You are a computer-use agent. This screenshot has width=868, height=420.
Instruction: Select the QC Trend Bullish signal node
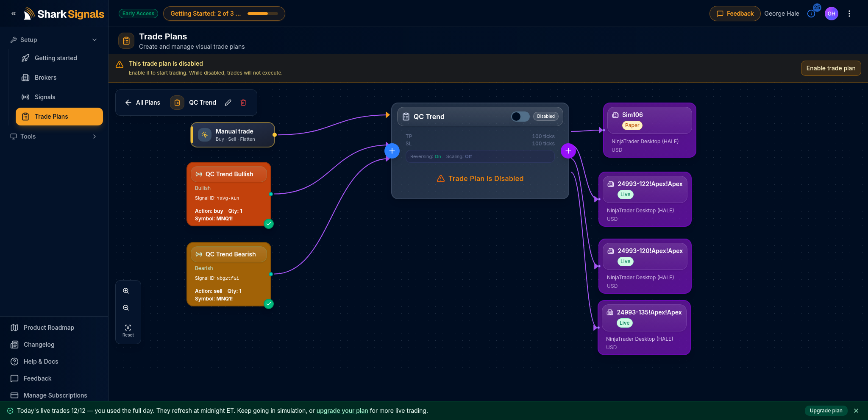tap(229, 194)
